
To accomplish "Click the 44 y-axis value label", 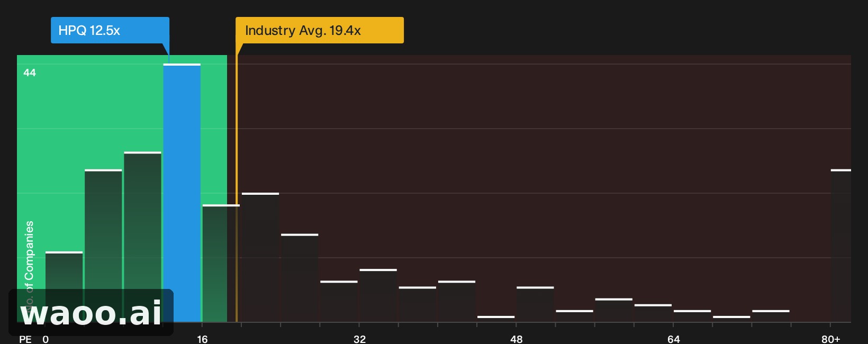I will coord(30,73).
